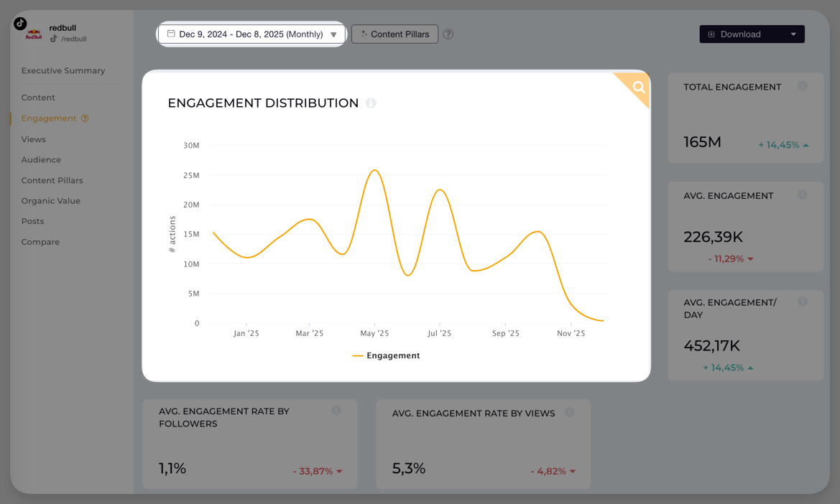Click info icon for Engagement Rate by Views

click(x=569, y=412)
